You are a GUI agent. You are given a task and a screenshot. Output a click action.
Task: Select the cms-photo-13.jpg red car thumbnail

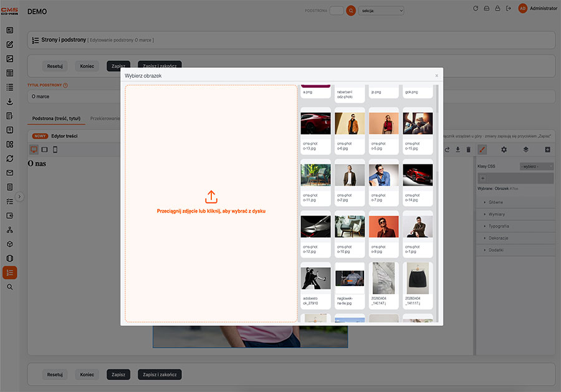315,130
